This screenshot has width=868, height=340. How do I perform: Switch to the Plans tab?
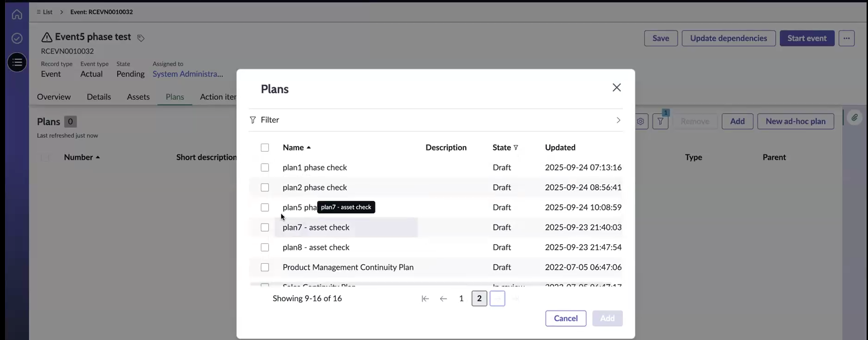(x=175, y=97)
